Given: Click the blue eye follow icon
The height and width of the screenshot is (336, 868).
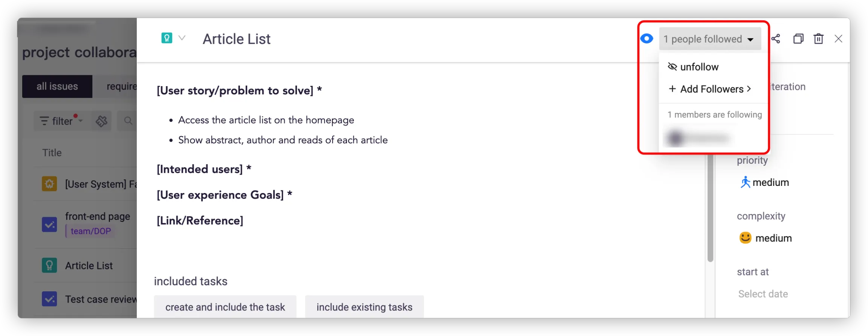Looking at the screenshot, I should (x=646, y=39).
